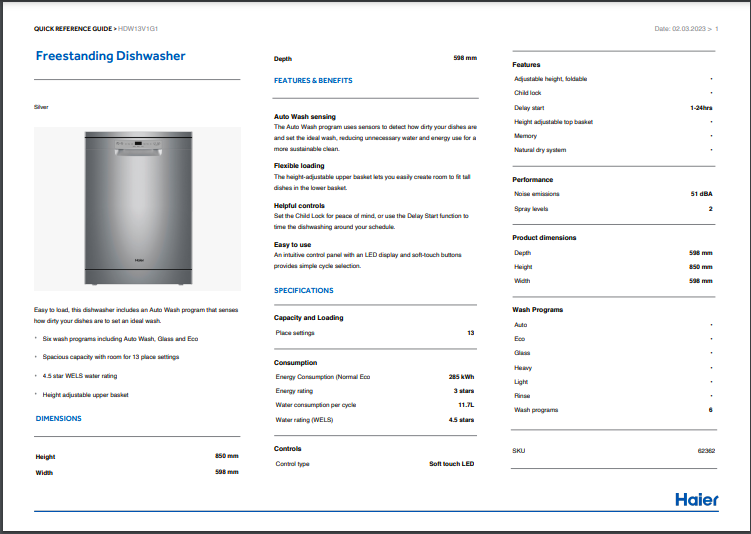Screen dimensions: 751x534
Task: Click the SKU number 62362
Action: tap(705, 451)
